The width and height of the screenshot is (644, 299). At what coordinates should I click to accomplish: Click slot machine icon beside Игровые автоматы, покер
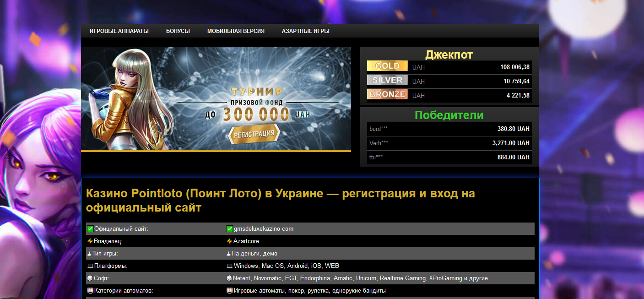pyautogui.click(x=230, y=291)
